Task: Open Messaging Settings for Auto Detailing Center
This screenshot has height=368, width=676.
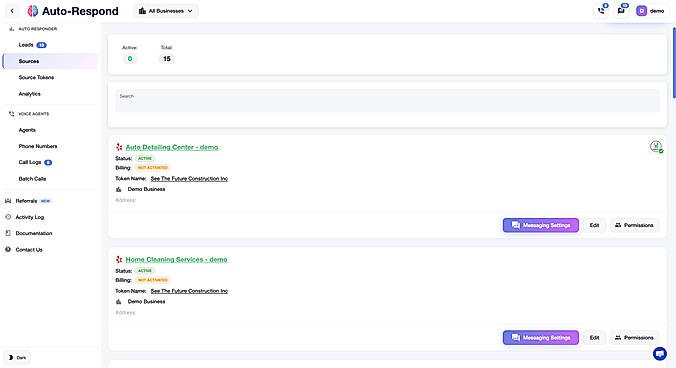Action: coord(541,225)
